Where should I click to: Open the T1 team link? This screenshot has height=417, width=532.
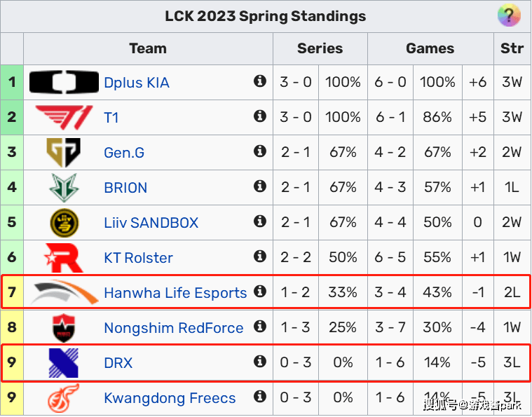(x=111, y=118)
